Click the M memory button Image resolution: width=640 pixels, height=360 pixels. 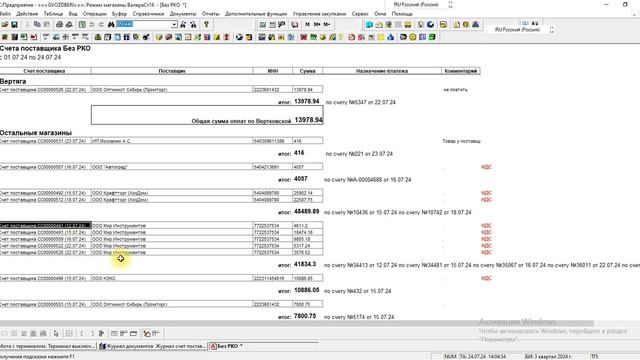307,24
